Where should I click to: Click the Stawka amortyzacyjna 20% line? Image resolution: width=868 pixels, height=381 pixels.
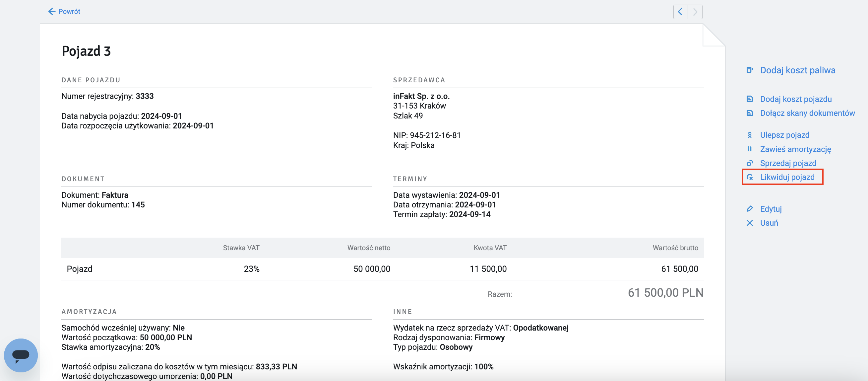pyautogui.click(x=110, y=347)
